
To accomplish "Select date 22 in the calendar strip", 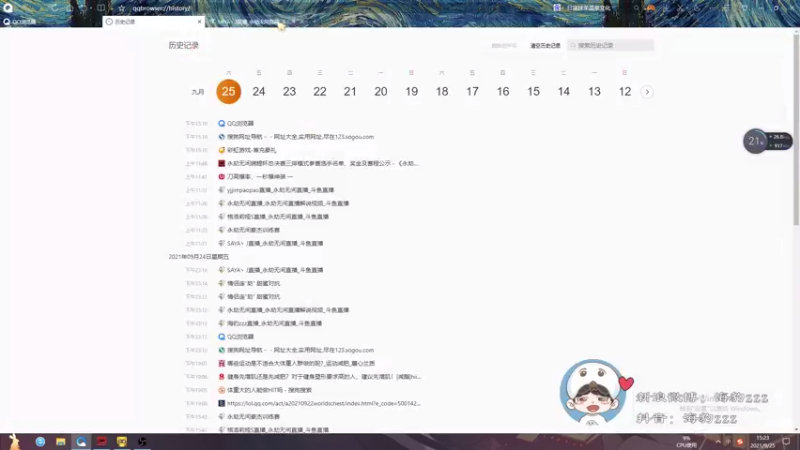I will (320, 92).
